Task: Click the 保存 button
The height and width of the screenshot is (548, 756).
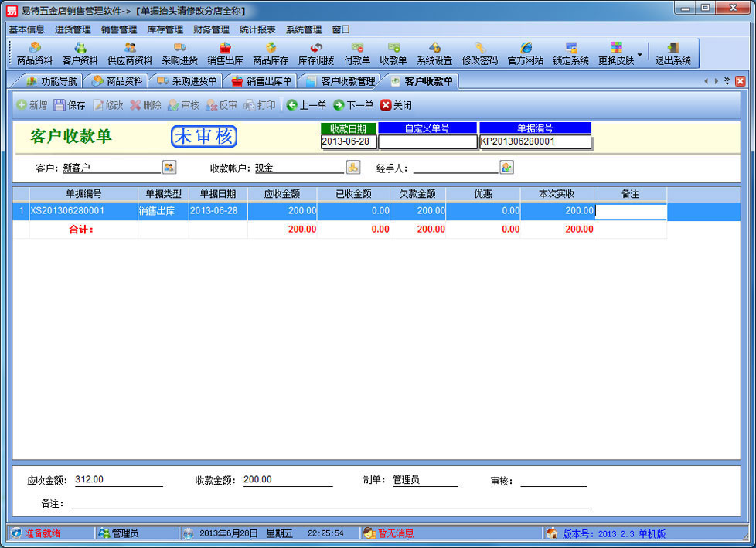Action: tap(70, 105)
